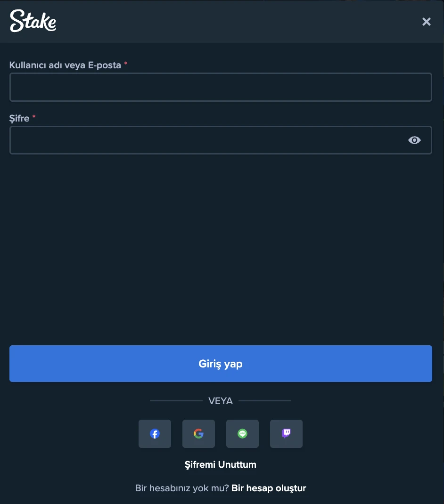Click the Stake logo

[x=33, y=21]
